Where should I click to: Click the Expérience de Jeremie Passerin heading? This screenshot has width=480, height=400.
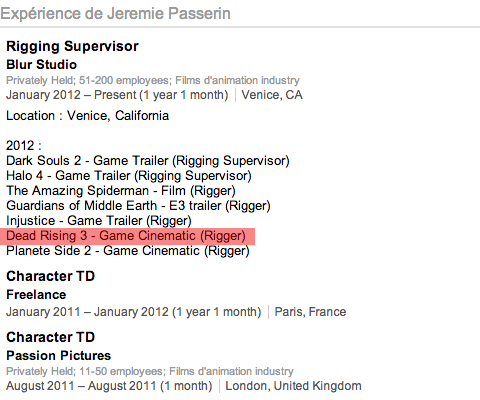[115, 14]
